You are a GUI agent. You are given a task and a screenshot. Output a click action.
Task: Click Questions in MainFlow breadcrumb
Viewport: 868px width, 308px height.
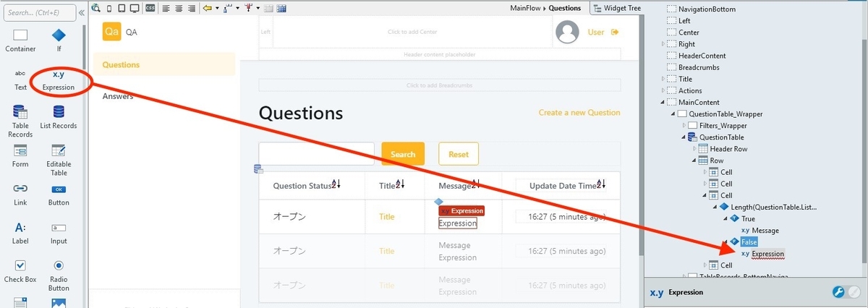[565, 8]
